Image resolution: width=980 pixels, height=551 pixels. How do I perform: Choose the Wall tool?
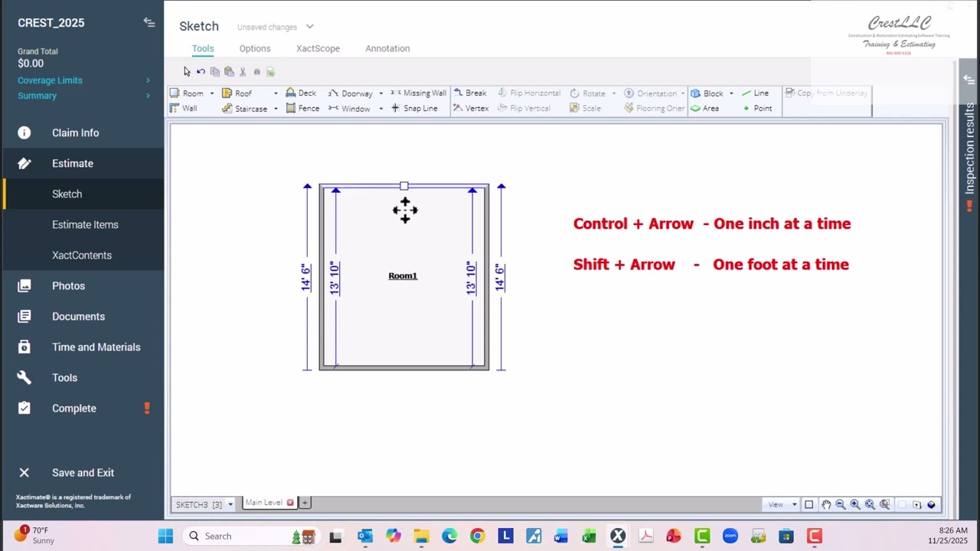click(184, 109)
